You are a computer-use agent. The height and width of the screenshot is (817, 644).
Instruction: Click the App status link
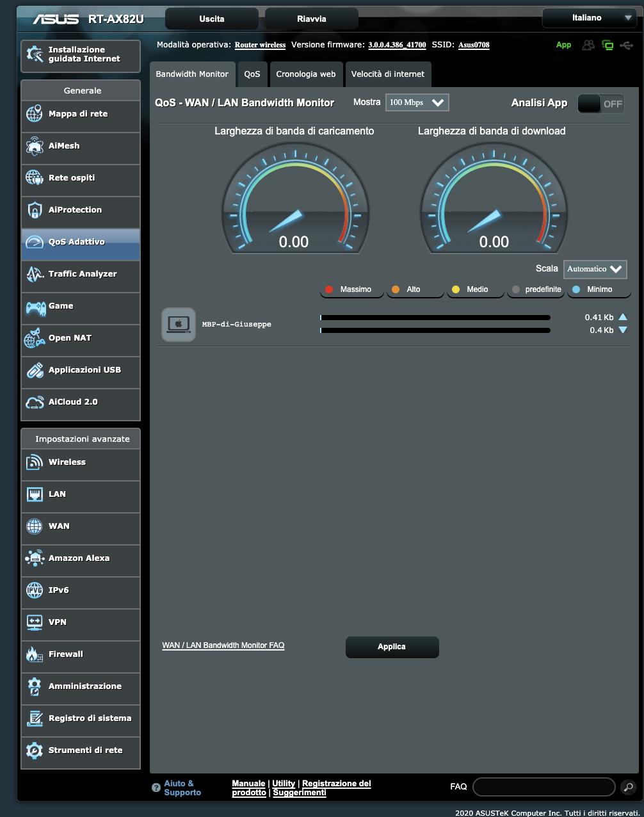pos(564,45)
